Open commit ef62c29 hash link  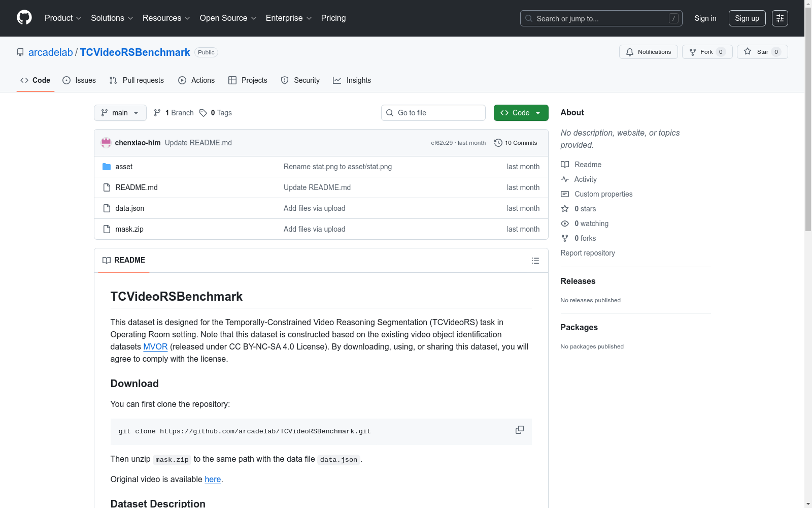pyautogui.click(x=442, y=143)
